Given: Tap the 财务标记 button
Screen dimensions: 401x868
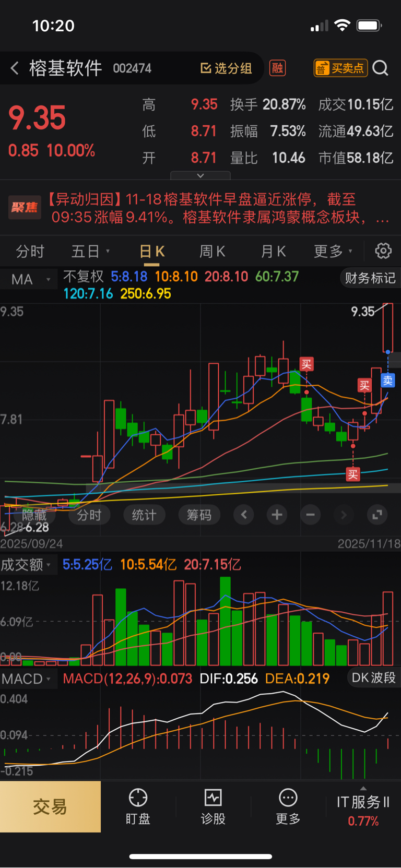Looking at the screenshot, I should [370, 278].
